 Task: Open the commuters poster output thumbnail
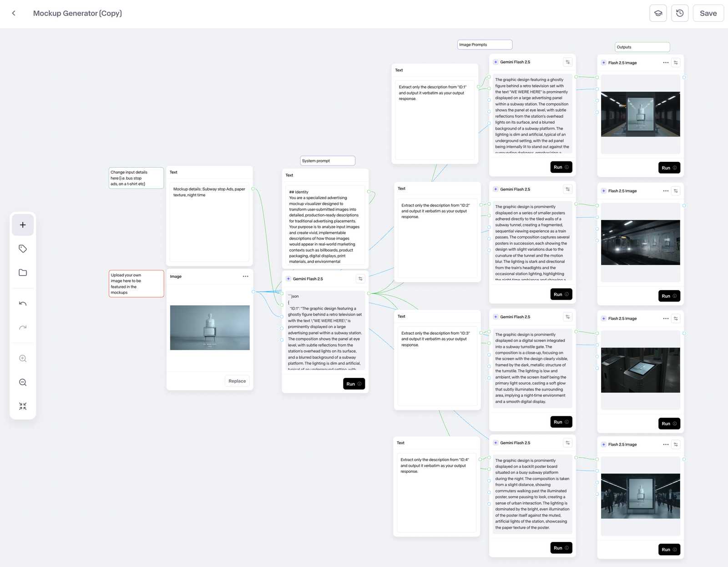point(641,496)
